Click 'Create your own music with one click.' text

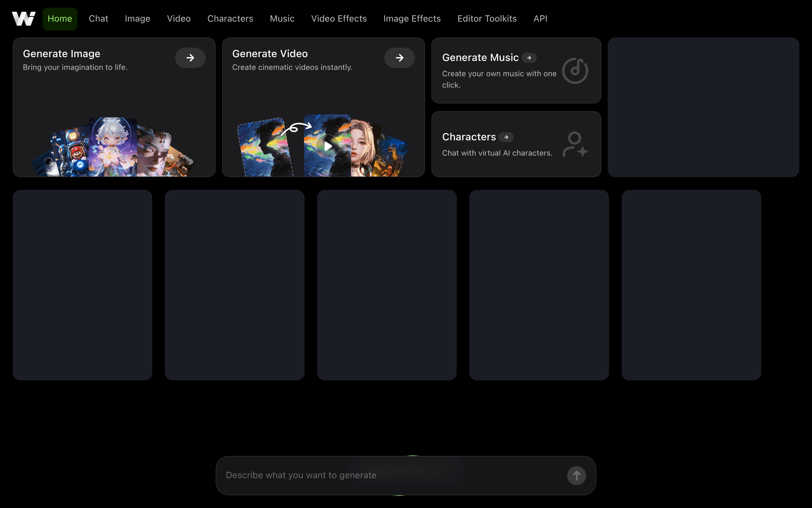coord(499,79)
